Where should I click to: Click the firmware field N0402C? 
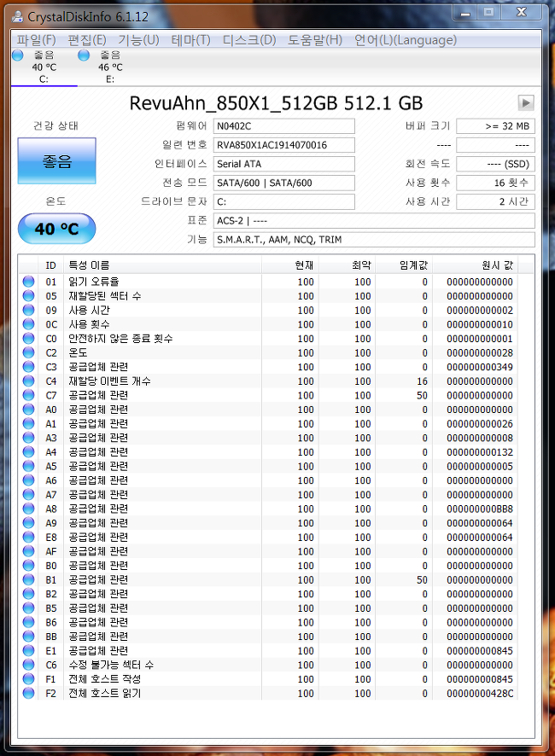283,126
